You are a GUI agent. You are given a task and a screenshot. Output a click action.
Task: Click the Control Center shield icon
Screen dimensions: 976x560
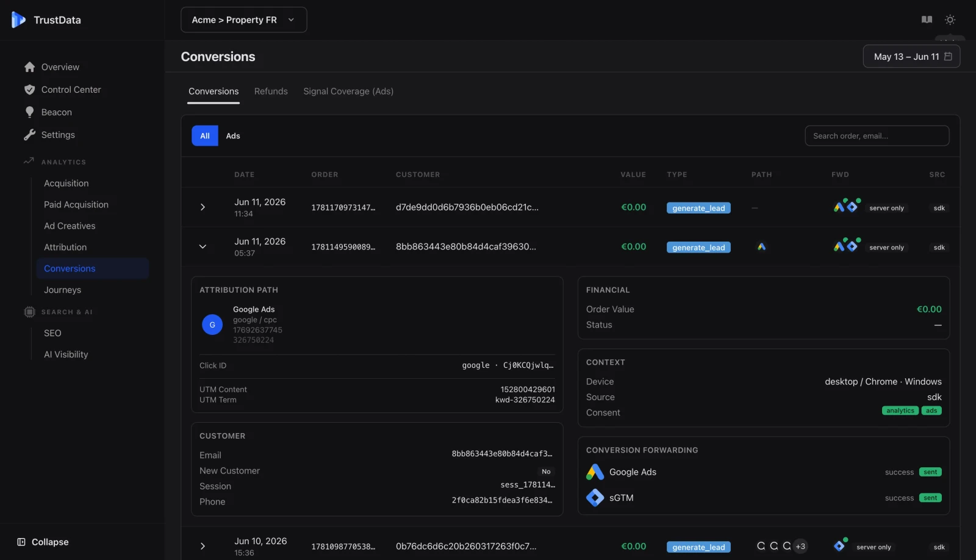29,90
